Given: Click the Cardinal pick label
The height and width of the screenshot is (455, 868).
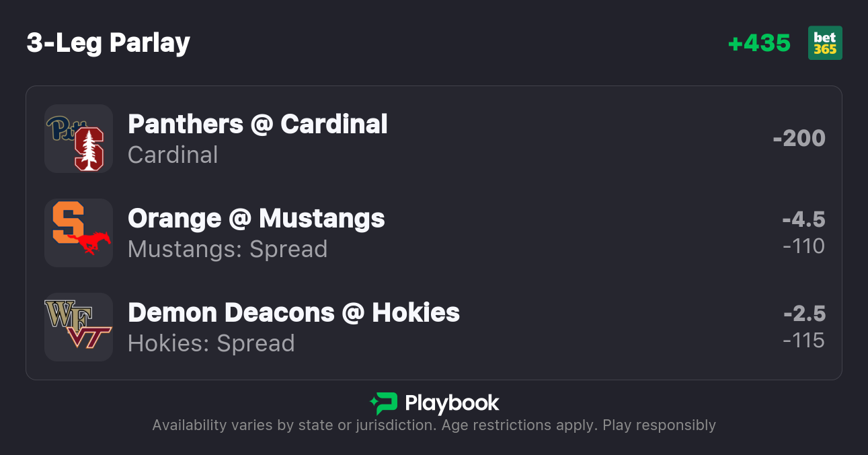Looking at the screenshot, I should 173,155.
